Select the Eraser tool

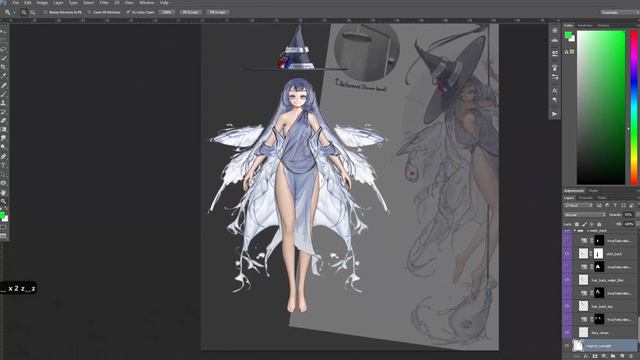point(4,120)
